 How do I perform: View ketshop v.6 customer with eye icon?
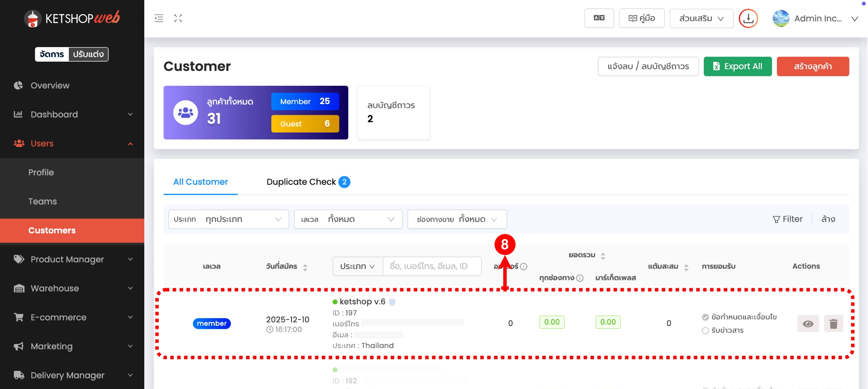click(x=808, y=324)
